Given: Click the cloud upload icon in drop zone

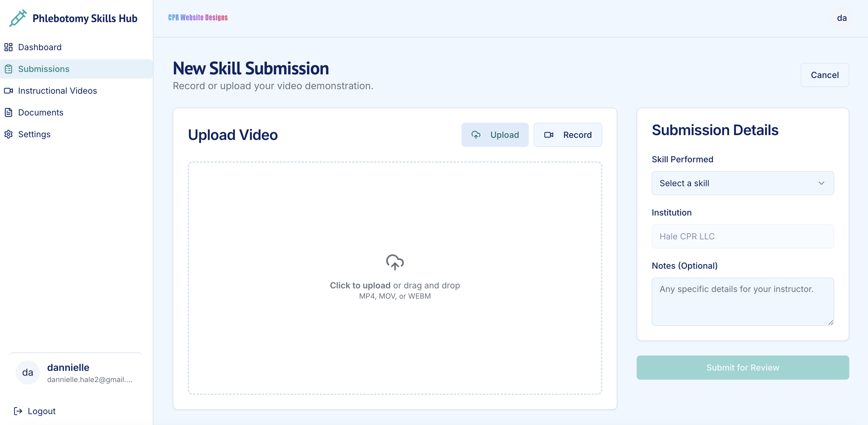Looking at the screenshot, I should pyautogui.click(x=394, y=262).
